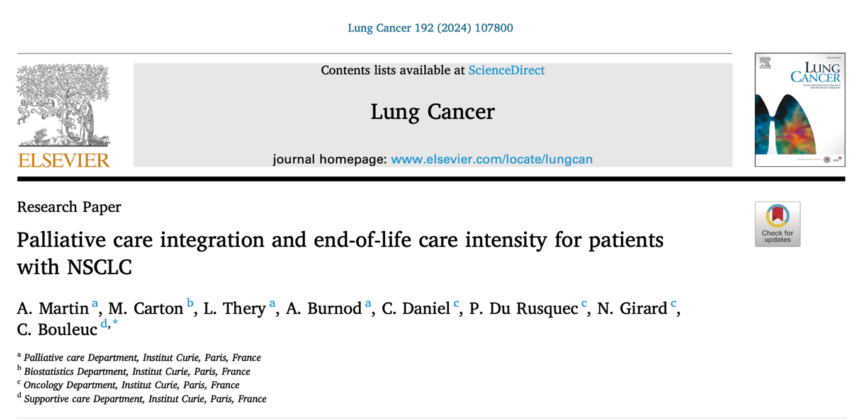Click author name C. Bouleuc

[57, 329]
